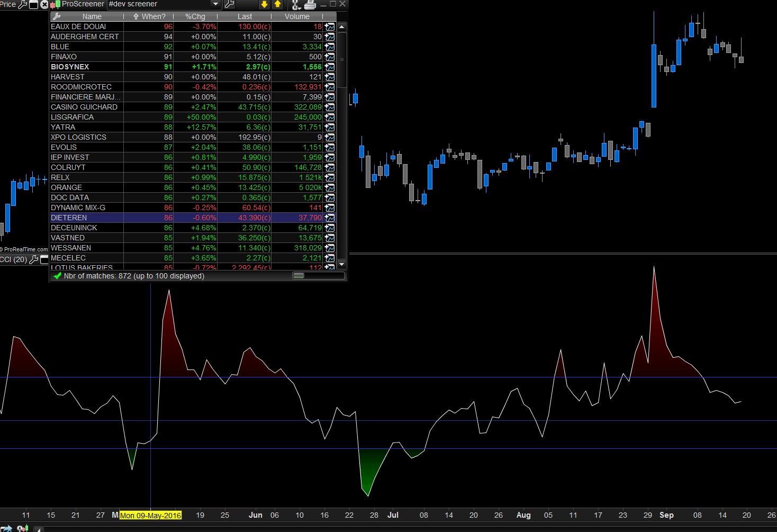
Task: Click the Aug label on the time axis
Action: 523,515
